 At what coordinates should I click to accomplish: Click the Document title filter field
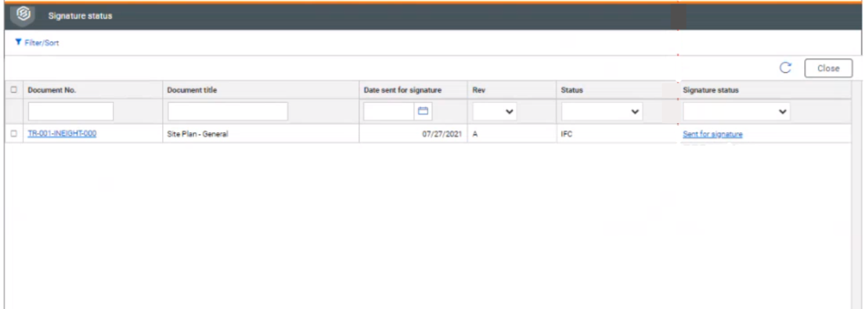(228, 111)
